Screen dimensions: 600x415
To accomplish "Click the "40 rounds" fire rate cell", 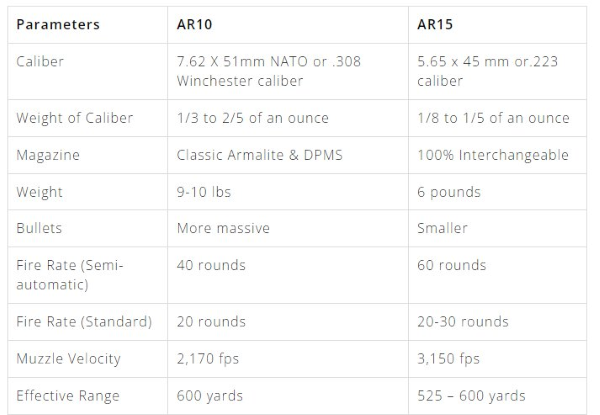I will 211,265.
